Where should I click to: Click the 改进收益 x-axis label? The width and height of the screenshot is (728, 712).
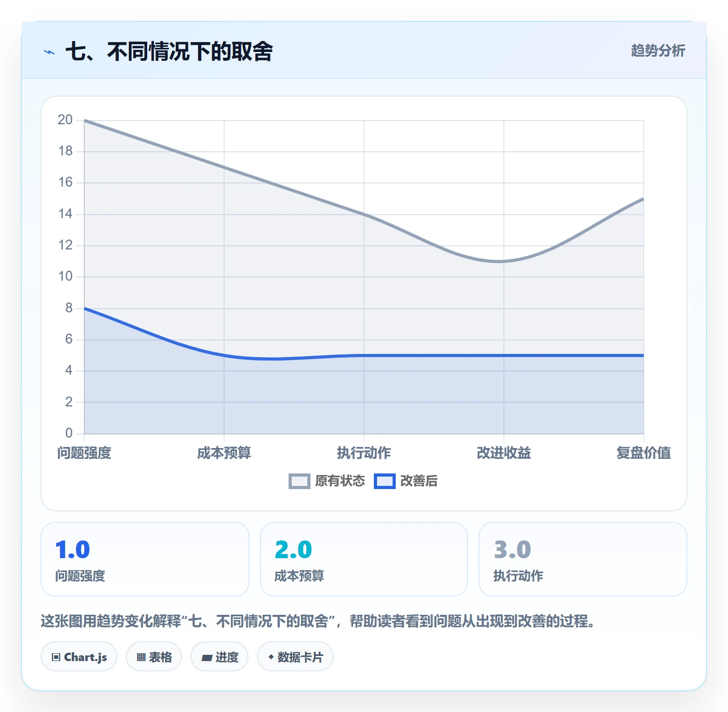pos(504,453)
